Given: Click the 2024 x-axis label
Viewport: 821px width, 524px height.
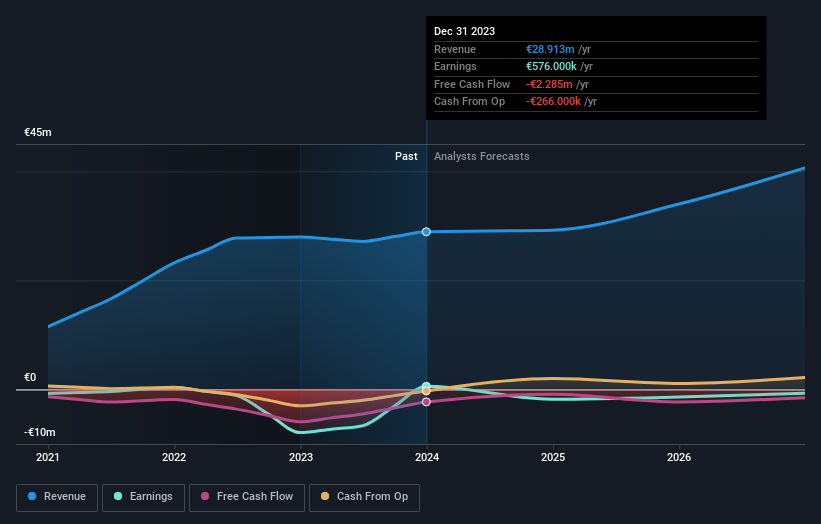Looking at the screenshot, I should (427, 457).
